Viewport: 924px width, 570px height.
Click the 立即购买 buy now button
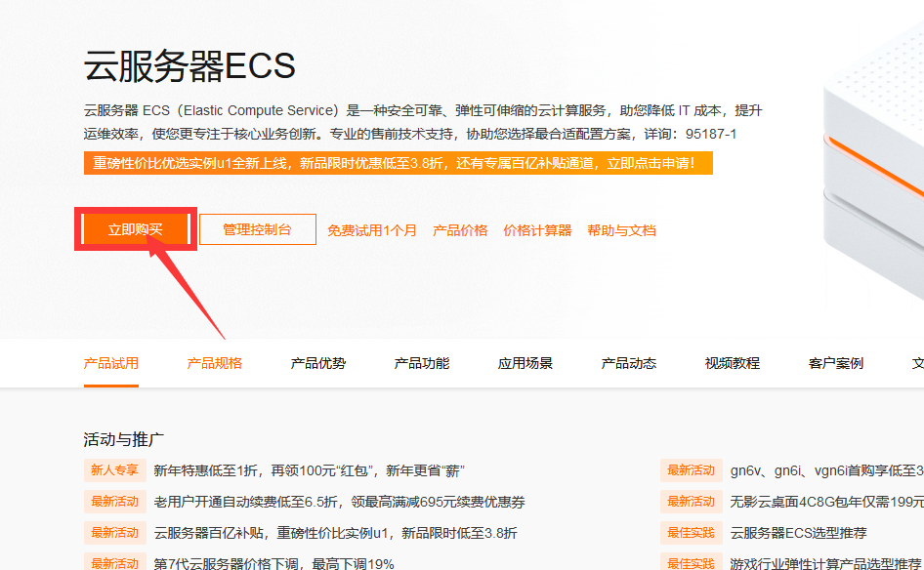coord(136,229)
